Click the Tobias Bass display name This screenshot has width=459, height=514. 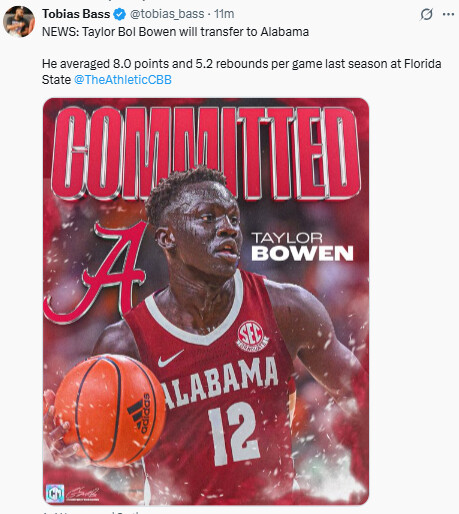coord(76,14)
